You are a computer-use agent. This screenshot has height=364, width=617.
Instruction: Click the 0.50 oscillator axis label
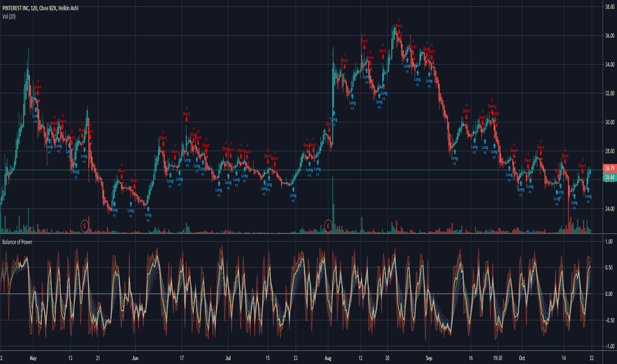[x=609, y=267]
